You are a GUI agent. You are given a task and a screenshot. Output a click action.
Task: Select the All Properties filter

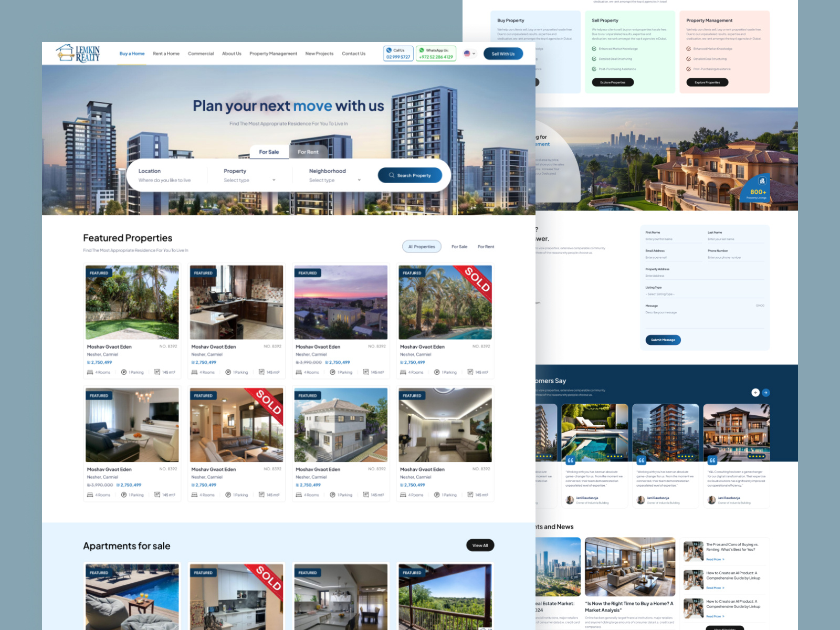(422, 247)
